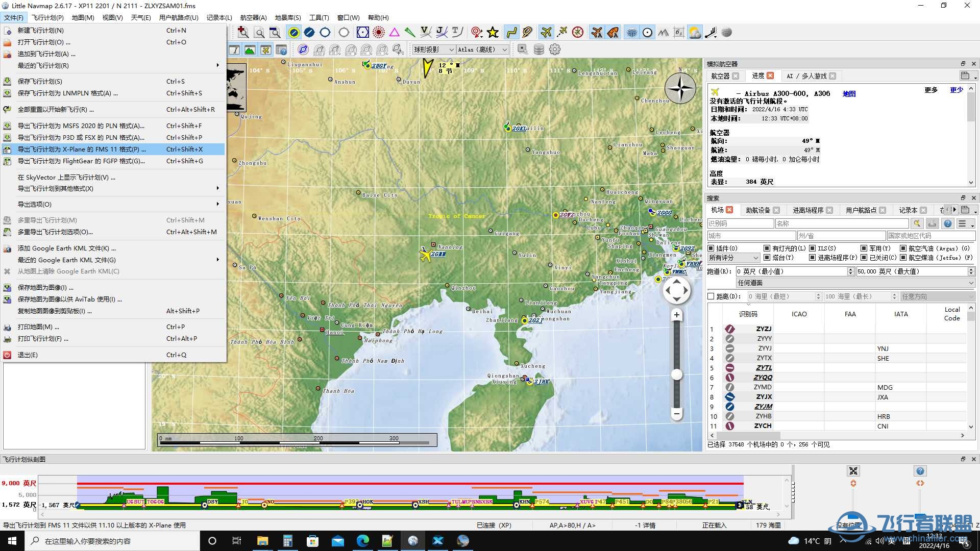Toggle the ILS(S) checkbox
The width and height of the screenshot is (980, 551).
point(812,248)
